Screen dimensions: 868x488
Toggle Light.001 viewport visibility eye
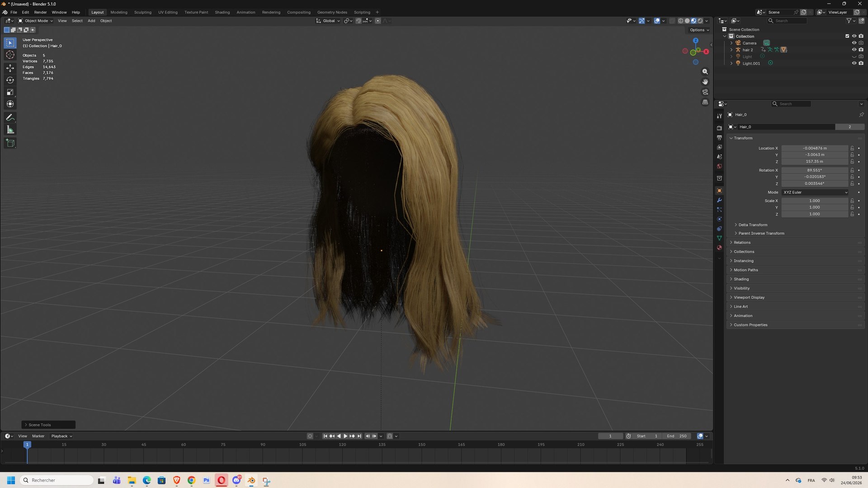coord(854,63)
